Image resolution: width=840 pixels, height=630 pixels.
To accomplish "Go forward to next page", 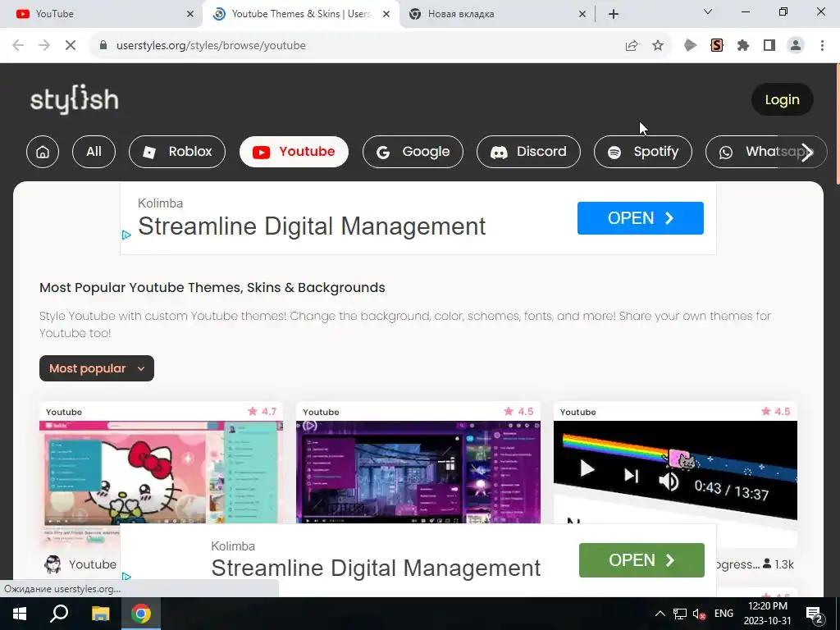I will click(x=44, y=46).
